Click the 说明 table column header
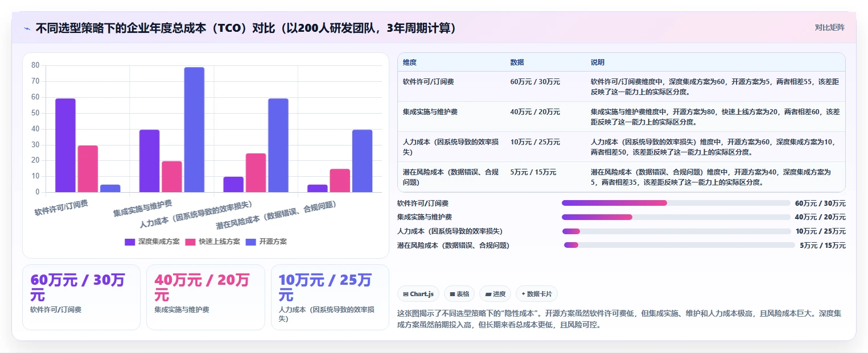Viewport: 868px width, 353px height. tap(598, 62)
